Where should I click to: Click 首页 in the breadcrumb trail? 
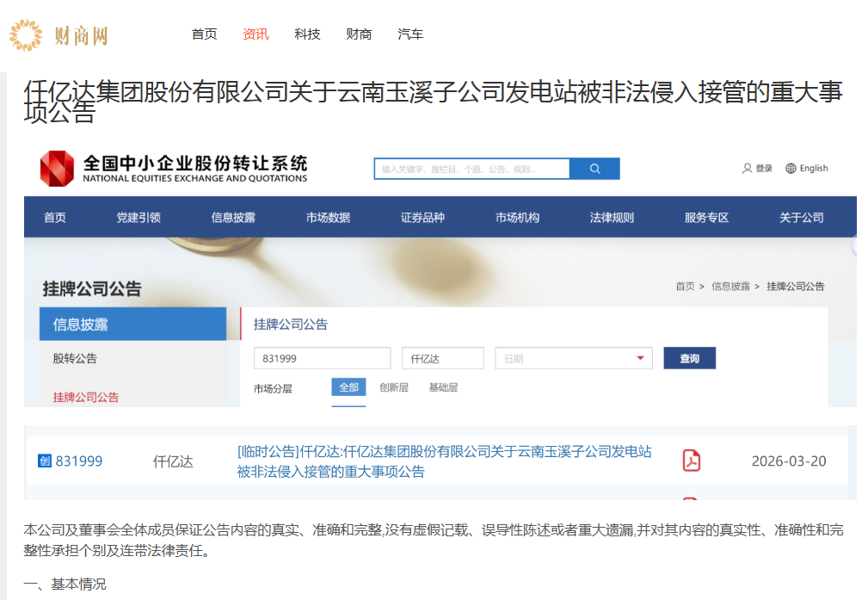pyautogui.click(x=685, y=286)
